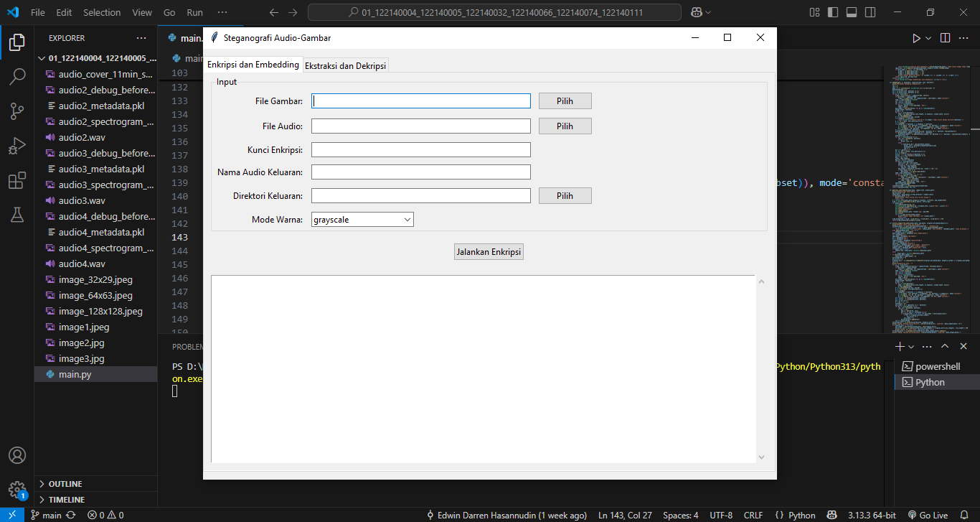This screenshot has width=980, height=522.
Task: Open Source Control view in activity bar
Action: (17, 111)
